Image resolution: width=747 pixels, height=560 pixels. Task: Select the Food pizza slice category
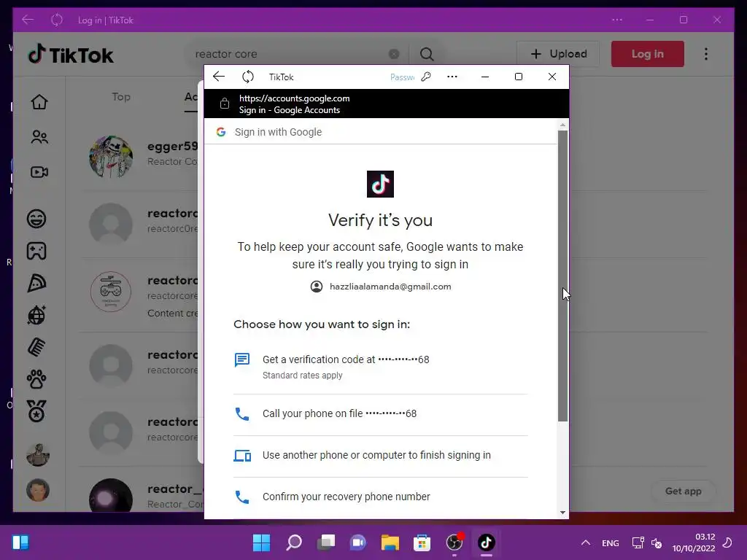click(36, 283)
